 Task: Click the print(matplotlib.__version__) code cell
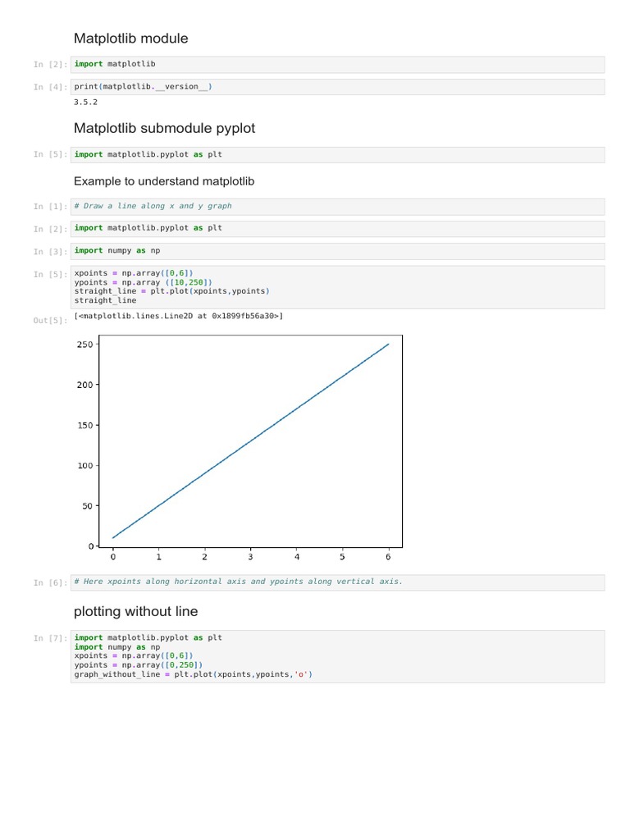(x=336, y=87)
